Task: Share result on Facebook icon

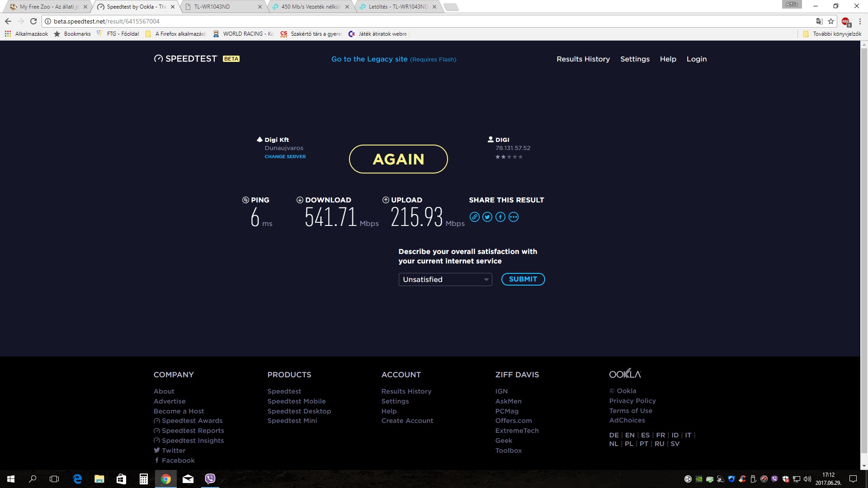Action: click(500, 217)
